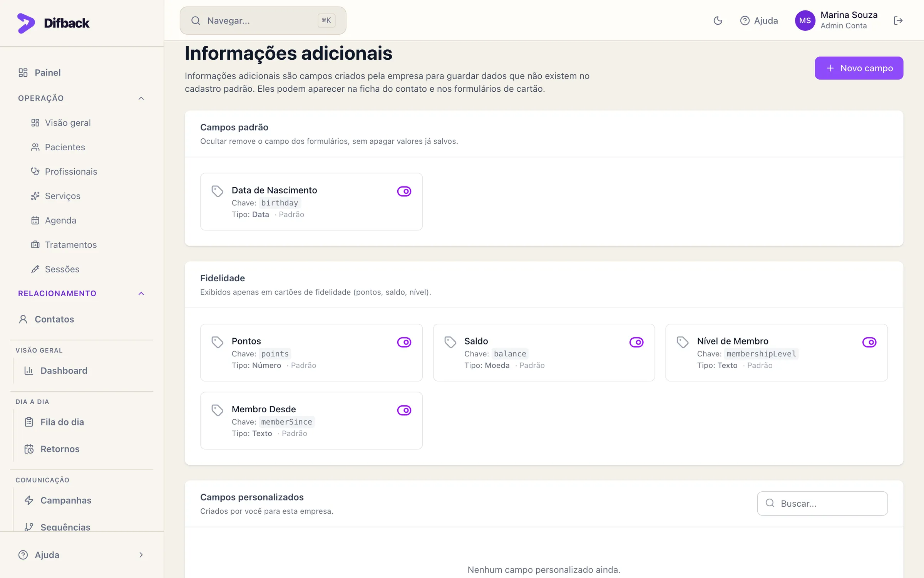Click the Retornos calendar-clock icon
The height and width of the screenshot is (578, 924).
click(29, 449)
